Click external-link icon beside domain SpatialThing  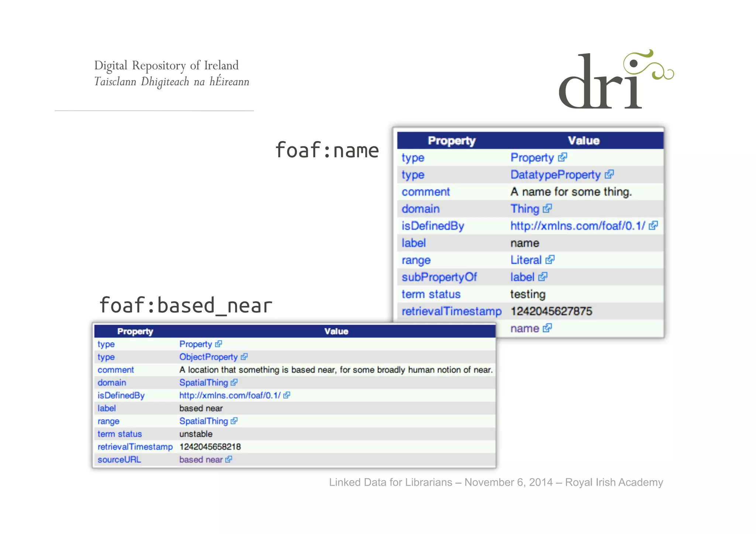click(x=234, y=383)
